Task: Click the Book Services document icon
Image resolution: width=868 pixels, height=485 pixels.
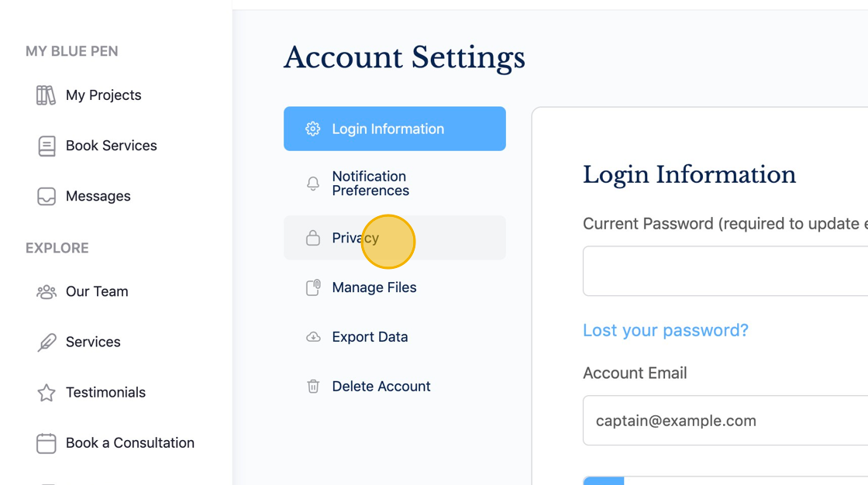Action: click(x=46, y=146)
